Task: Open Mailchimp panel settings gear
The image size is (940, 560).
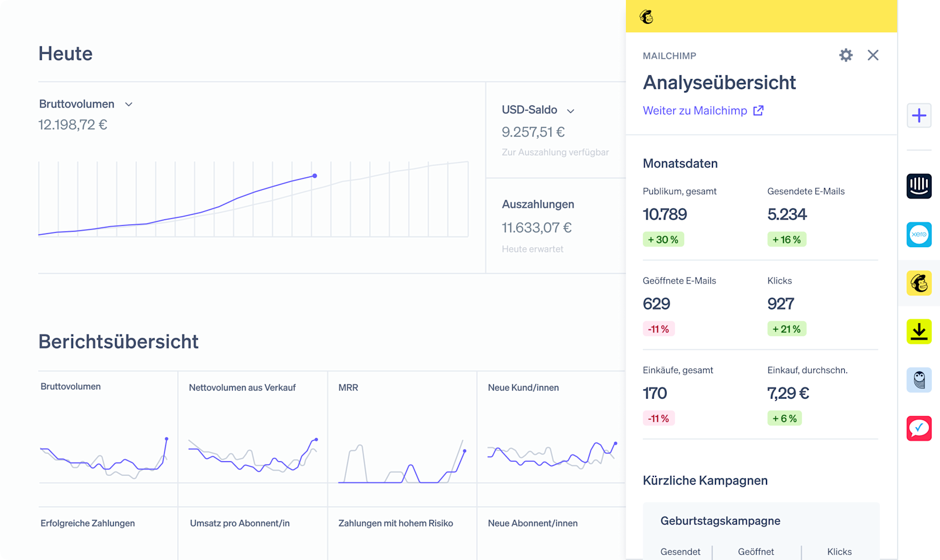Action: pyautogui.click(x=845, y=55)
